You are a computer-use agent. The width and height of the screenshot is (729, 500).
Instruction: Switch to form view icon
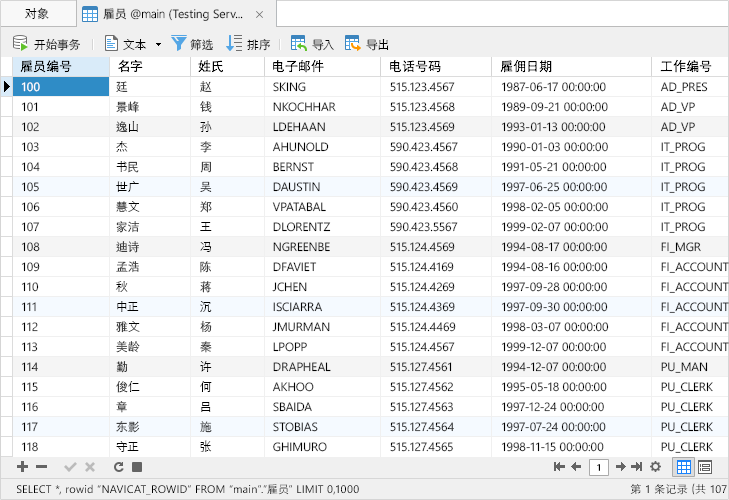click(x=705, y=467)
